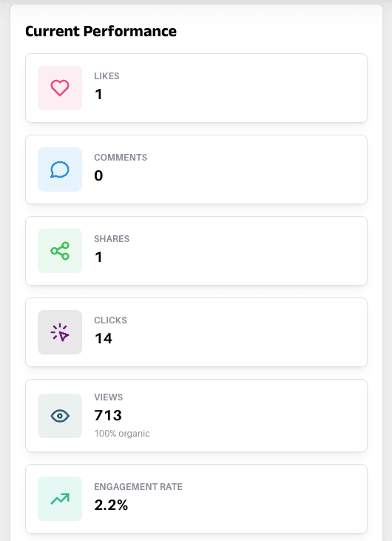Click the trending arrow Engagement Rate icon
Image resolution: width=392 pixels, height=541 pixels.
tap(60, 499)
